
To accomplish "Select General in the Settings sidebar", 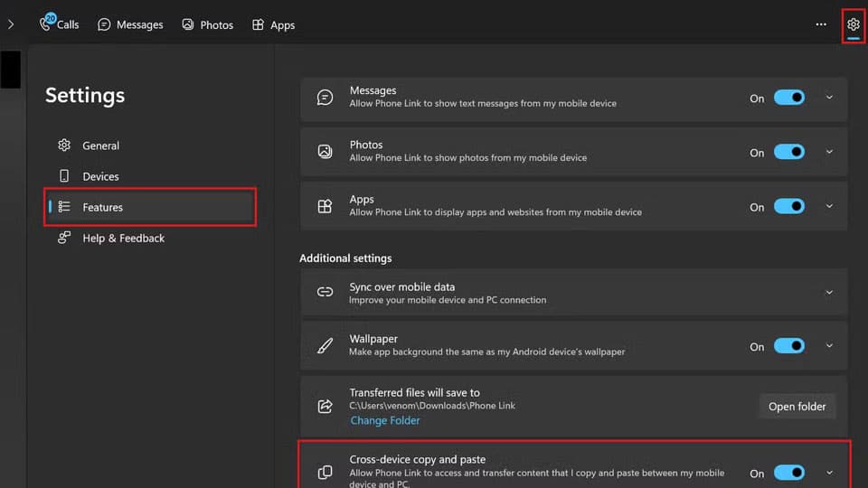I will click(x=100, y=145).
